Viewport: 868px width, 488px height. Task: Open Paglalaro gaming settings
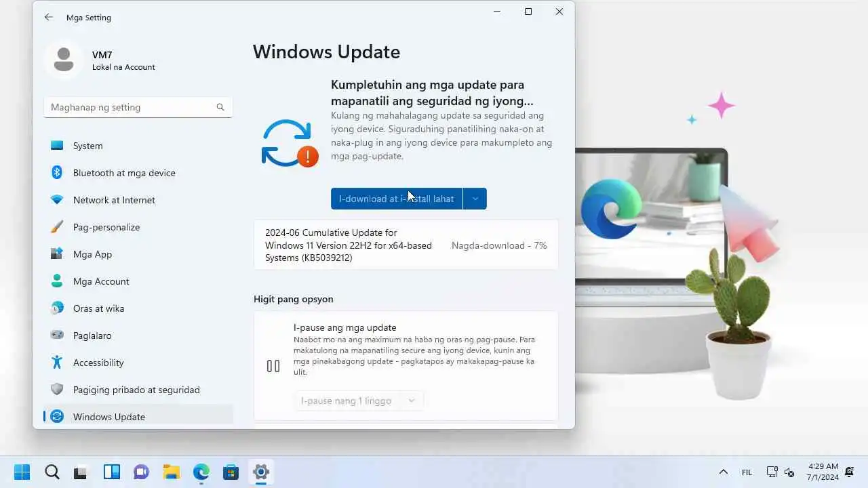pos(138,335)
